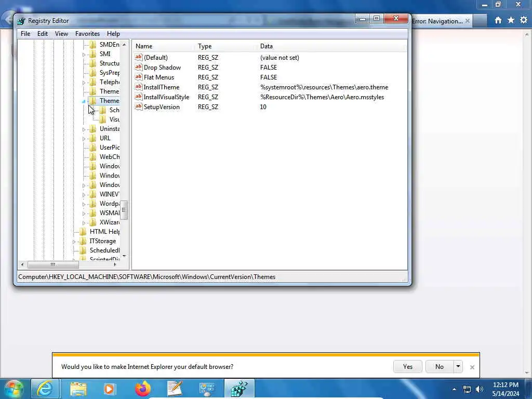Open Internet Explorer Tools gear
Screen dimensions: 532x399
(x=524, y=20)
